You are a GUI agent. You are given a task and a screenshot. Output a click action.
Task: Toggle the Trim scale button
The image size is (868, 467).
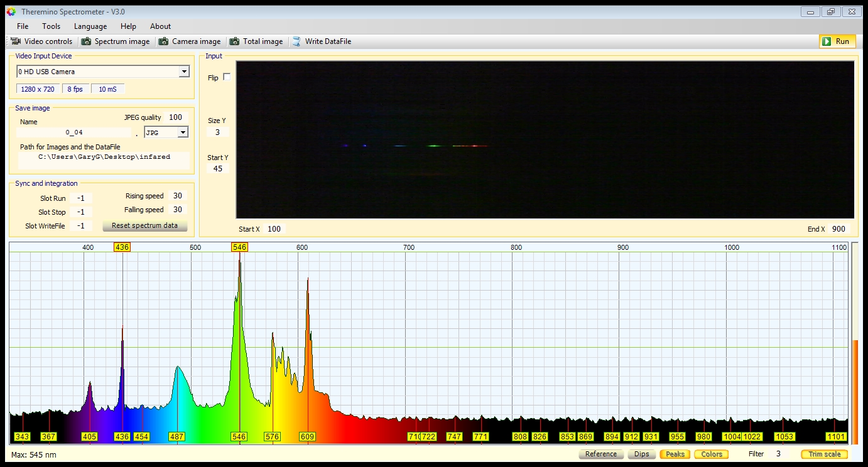click(x=824, y=454)
